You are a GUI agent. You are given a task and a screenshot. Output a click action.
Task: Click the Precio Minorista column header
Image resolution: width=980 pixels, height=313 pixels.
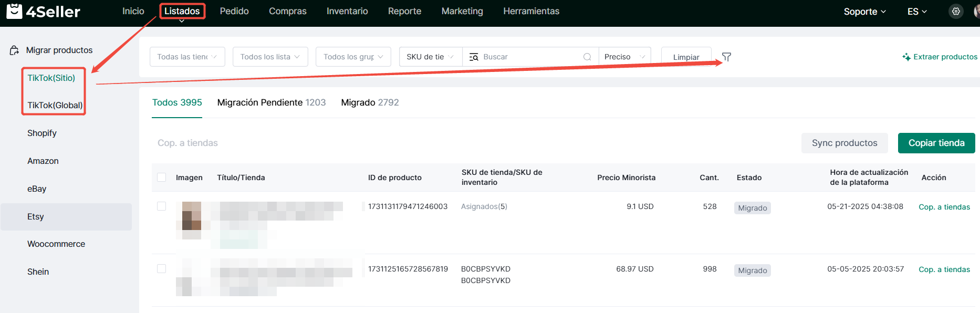click(626, 178)
